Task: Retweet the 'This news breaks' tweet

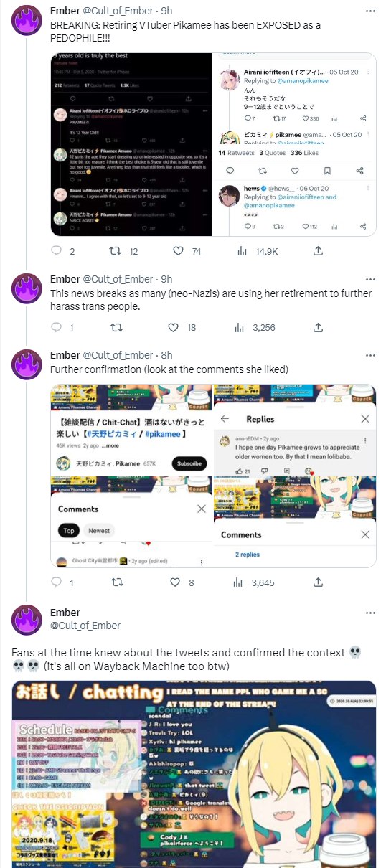Action: [114, 327]
